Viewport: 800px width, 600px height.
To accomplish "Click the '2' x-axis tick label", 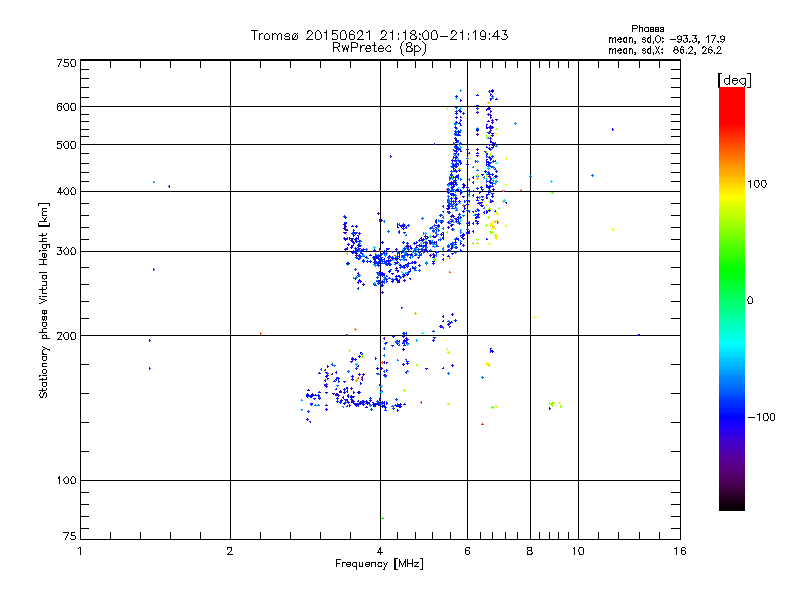I will point(230,551).
